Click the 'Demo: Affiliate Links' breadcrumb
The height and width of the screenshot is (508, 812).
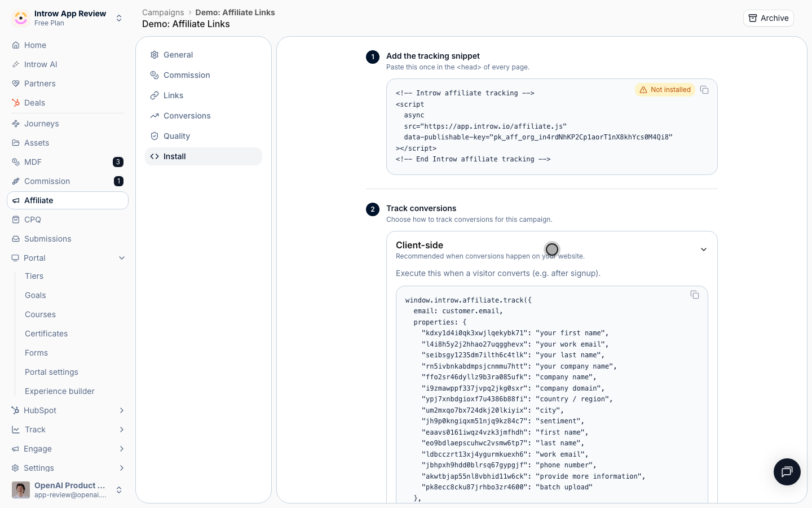click(x=235, y=12)
